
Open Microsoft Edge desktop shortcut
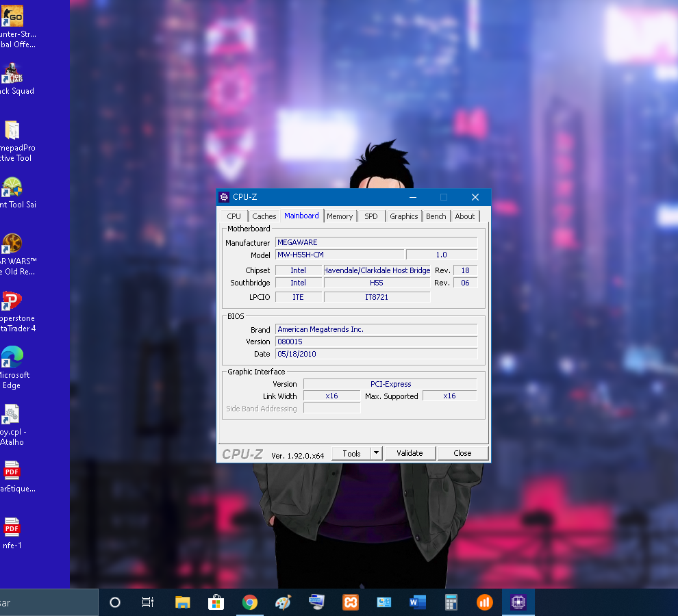point(13,368)
